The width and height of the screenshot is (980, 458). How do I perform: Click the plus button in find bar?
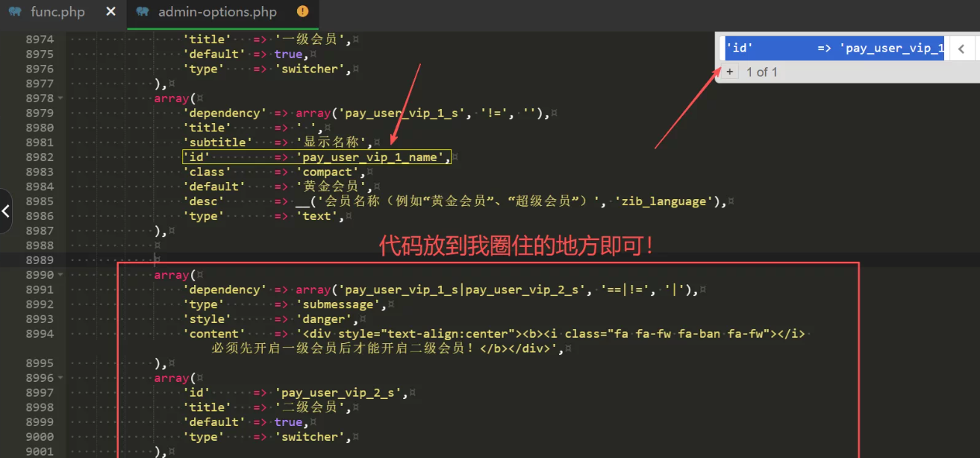tap(729, 72)
